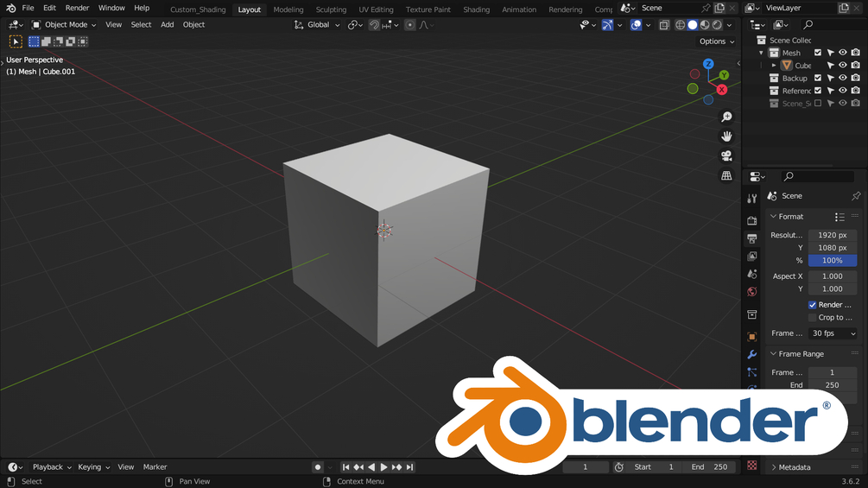Open the pivot point dropdown
Viewport: 868px width, 488px height.
click(x=355, y=25)
